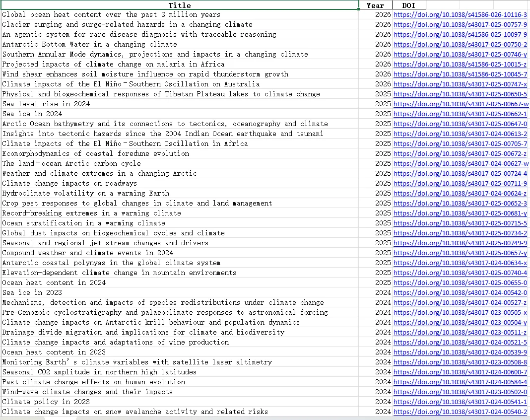Open DOI link ending s43017-024-00584-4
The width and height of the screenshot is (530, 420).
(x=460, y=382)
